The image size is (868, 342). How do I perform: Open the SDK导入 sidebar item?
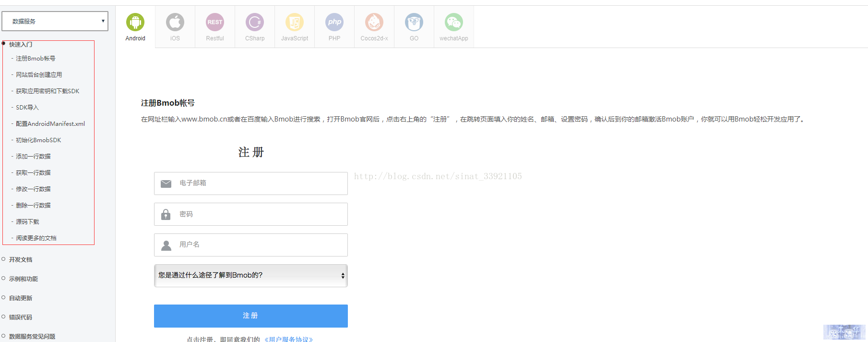(27, 108)
